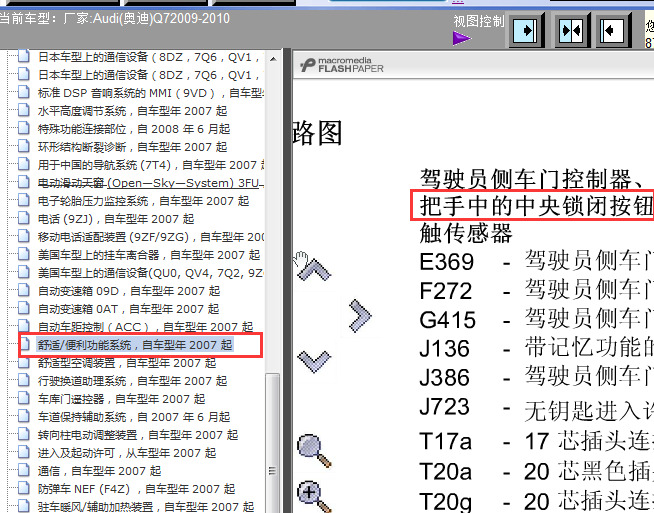Open 标准 DSP 音响系统的 MMI (9VD) entry

(x=151, y=93)
